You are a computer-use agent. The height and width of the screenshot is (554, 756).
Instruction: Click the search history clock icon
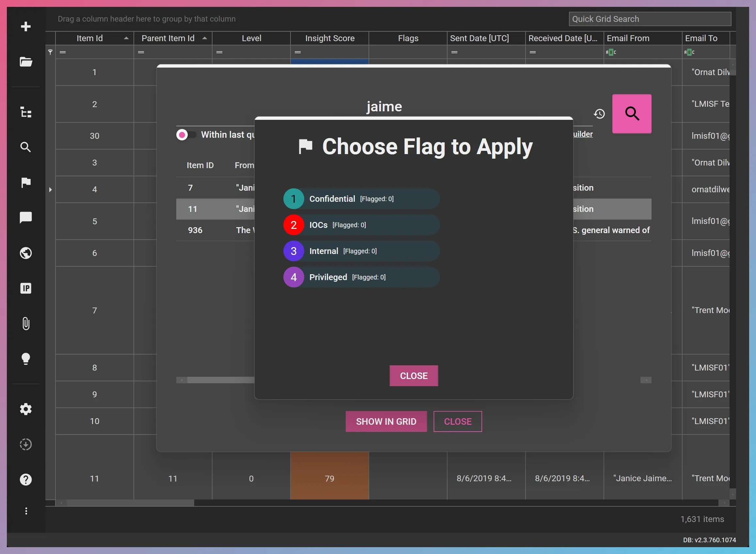[x=599, y=114]
